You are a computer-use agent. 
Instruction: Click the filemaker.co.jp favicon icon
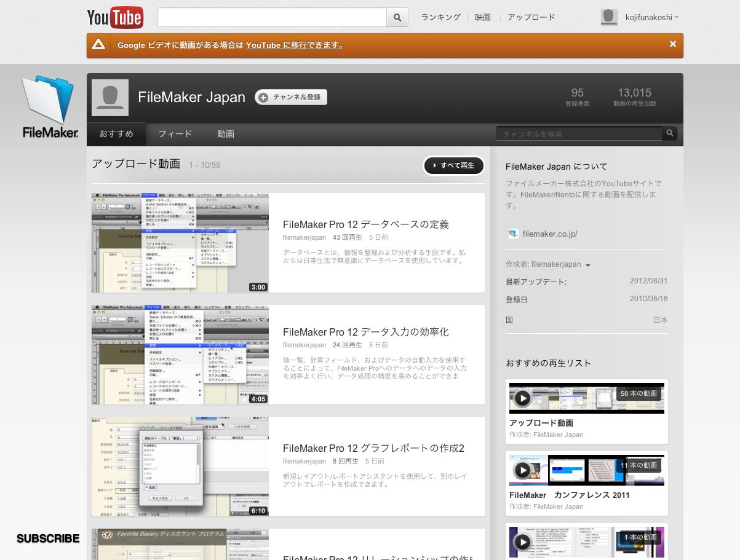tap(514, 234)
